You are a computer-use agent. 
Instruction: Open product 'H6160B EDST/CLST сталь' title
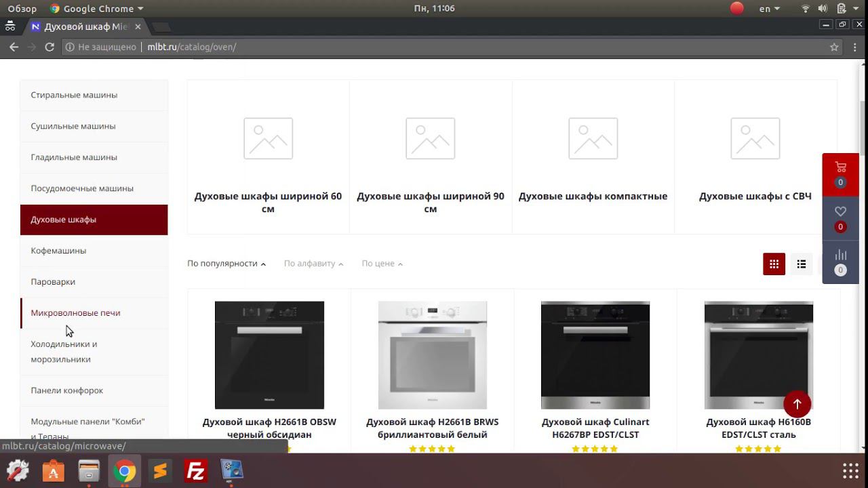pyautogui.click(x=759, y=428)
